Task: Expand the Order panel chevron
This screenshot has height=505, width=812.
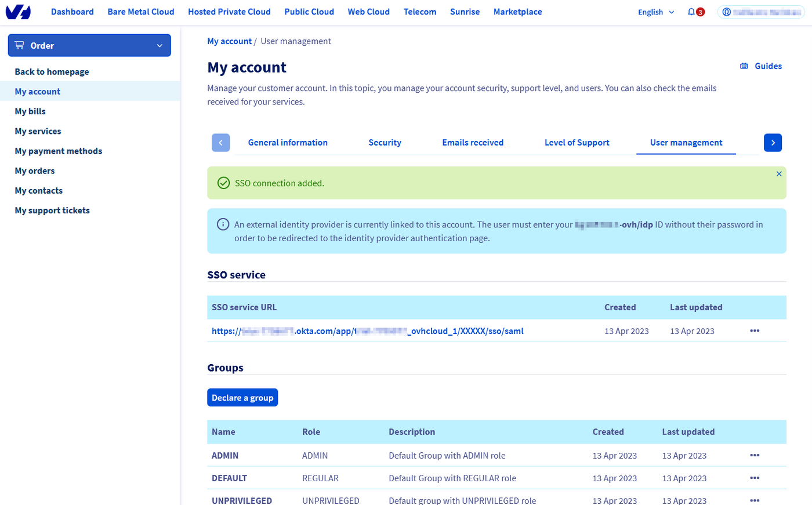Action: click(x=159, y=45)
